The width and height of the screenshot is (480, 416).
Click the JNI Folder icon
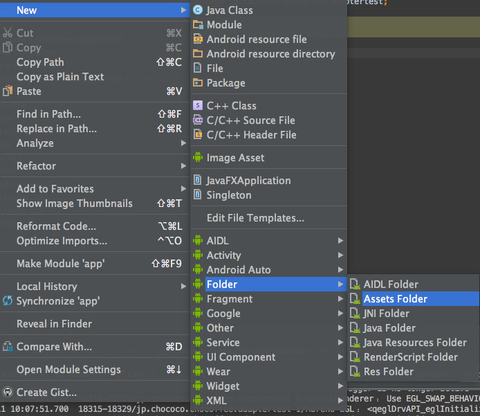tap(355, 313)
